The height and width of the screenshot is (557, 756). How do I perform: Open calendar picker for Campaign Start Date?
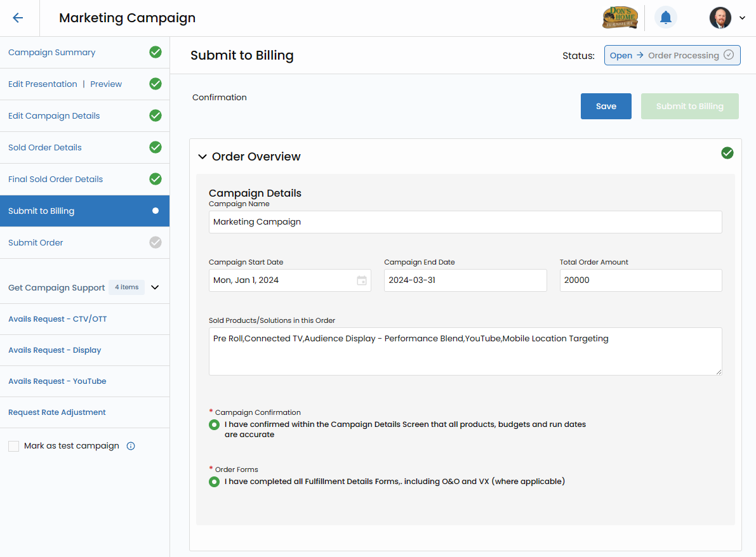point(362,280)
